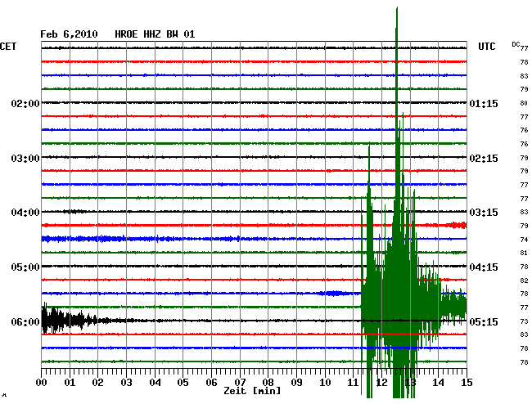The height and width of the screenshot is (404, 532).
Task: Select the CET time label "02:00"
Action: pyautogui.click(x=25, y=103)
